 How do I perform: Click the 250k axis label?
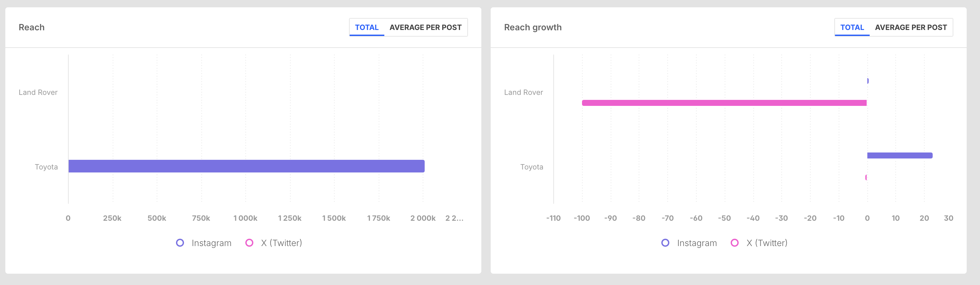pyautogui.click(x=112, y=218)
